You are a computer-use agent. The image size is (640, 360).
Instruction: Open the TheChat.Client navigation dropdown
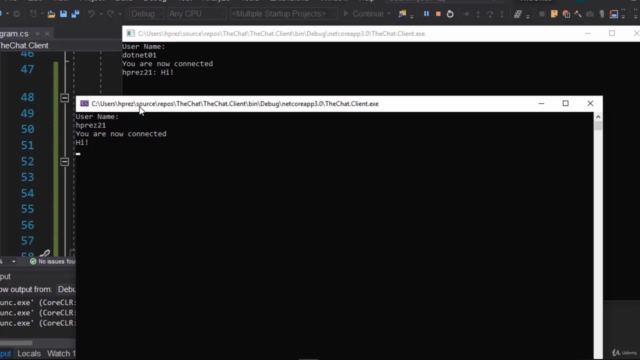pos(60,46)
